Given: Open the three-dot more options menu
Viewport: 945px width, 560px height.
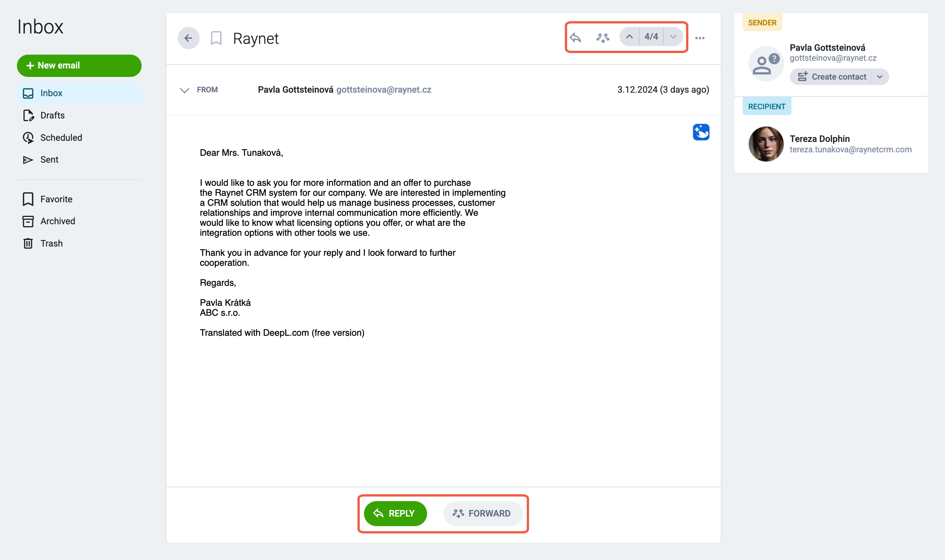Looking at the screenshot, I should [x=700, y=38].
